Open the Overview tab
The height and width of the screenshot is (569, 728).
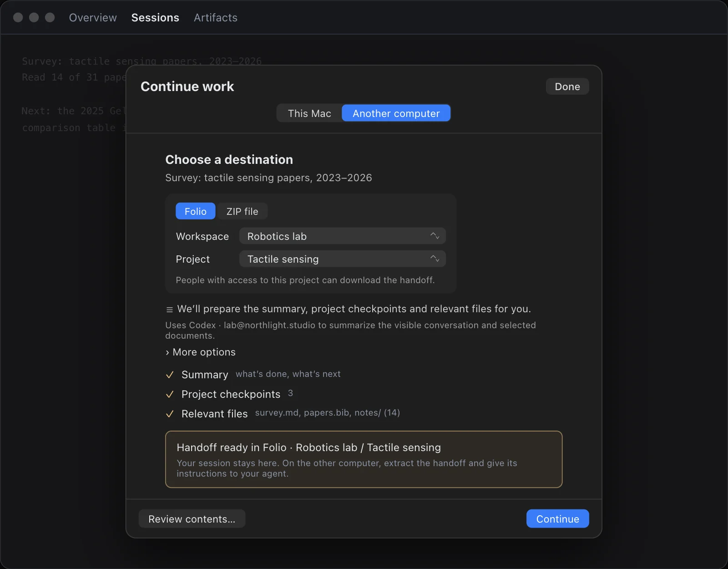(93, 18)
